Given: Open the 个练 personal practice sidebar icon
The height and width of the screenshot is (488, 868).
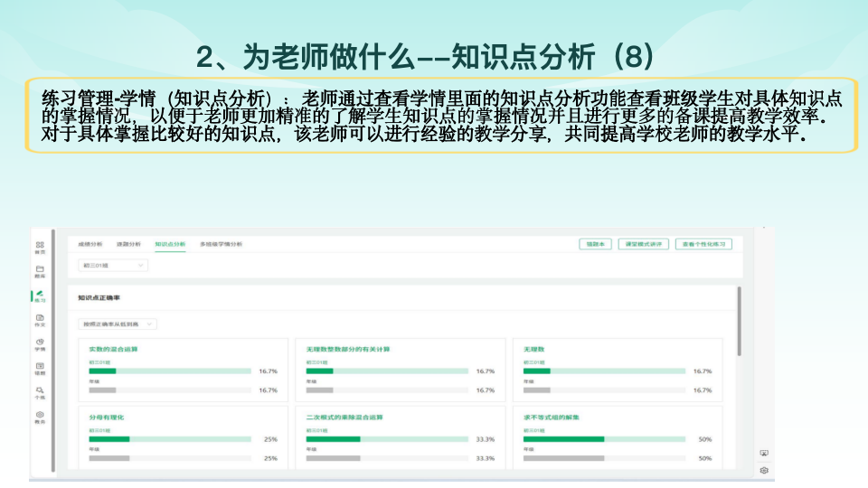Looking at the screenshot, I should click(40, 391).
